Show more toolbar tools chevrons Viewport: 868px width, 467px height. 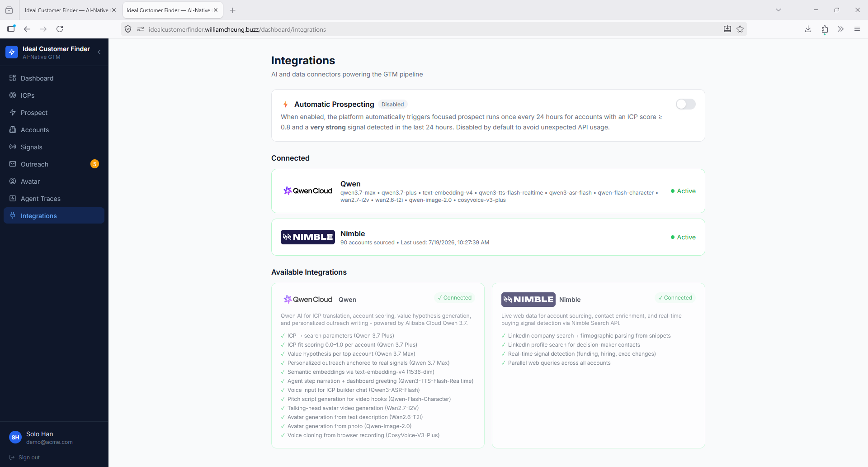click(x=841, y=29)
